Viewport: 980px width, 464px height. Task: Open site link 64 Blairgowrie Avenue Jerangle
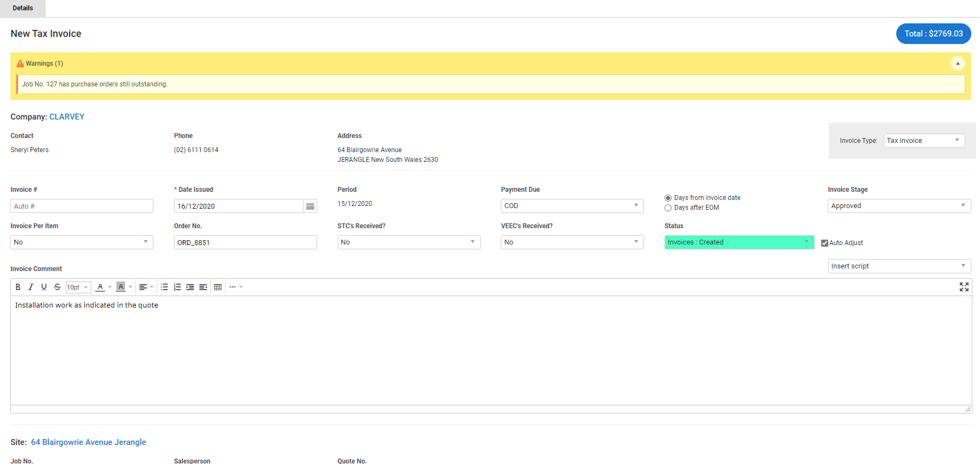[x=89, y=442]
